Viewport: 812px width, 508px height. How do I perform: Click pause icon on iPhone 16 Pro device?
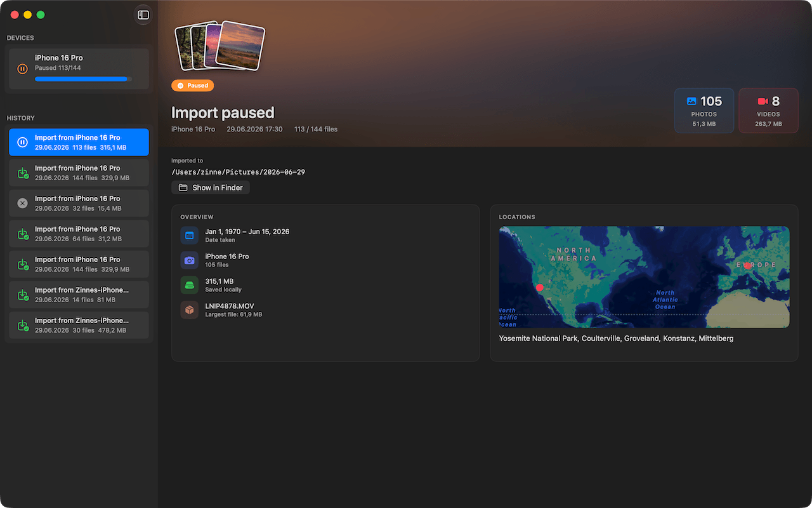tap(22, 69)
